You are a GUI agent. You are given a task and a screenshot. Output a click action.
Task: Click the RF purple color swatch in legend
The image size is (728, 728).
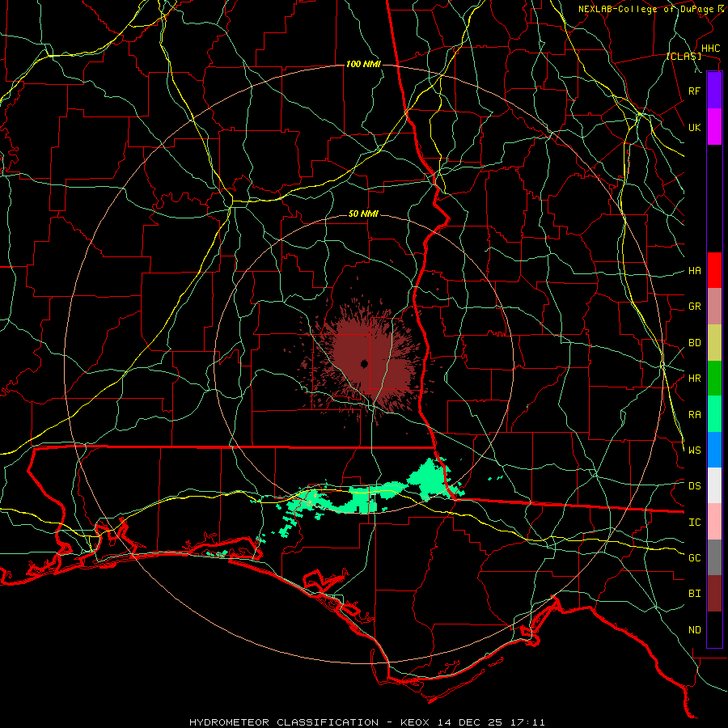(714, 91)
